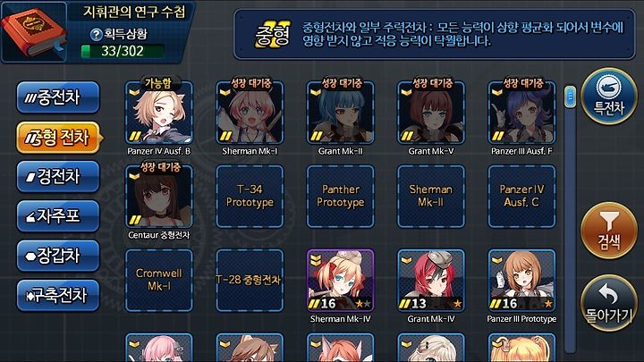Open the 검색 filter funnel button
Viewport: 644px width, 362px height.
click(609, 231)
